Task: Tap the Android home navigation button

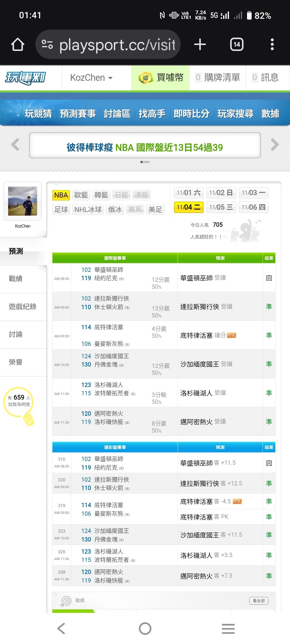Action: pyautogui.click(x=145, y=628)
